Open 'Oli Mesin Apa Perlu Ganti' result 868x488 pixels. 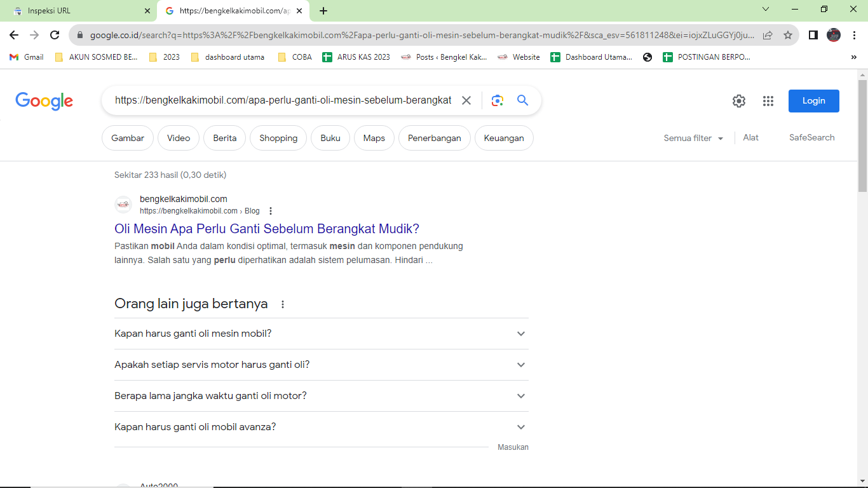tap(267, 229)
